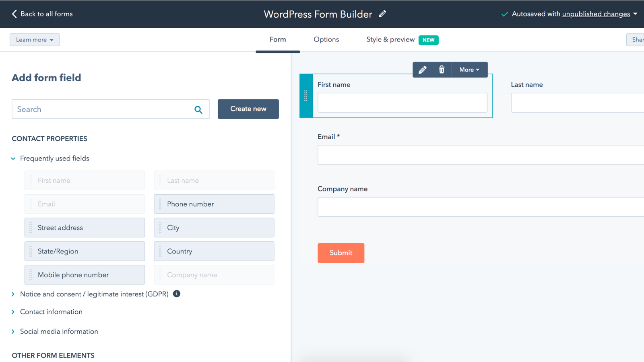Screen dimensions: 644x362
Task: Open the Style & preview tab
Action: point(390,39)
